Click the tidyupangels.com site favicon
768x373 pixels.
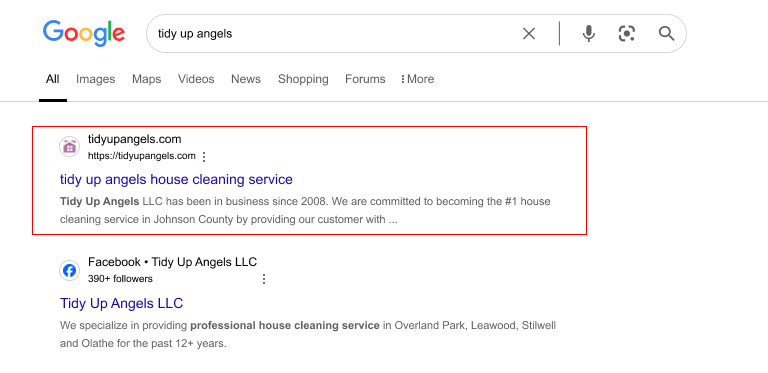70,147
